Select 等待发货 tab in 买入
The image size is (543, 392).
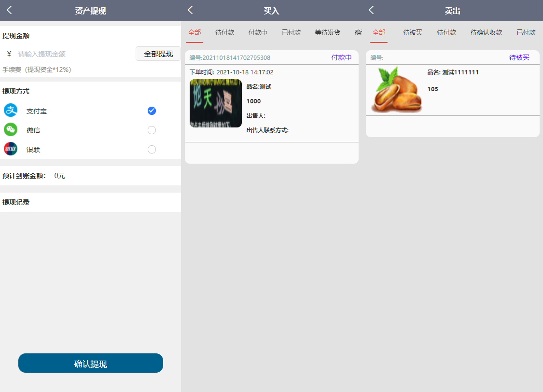point(327,33)
